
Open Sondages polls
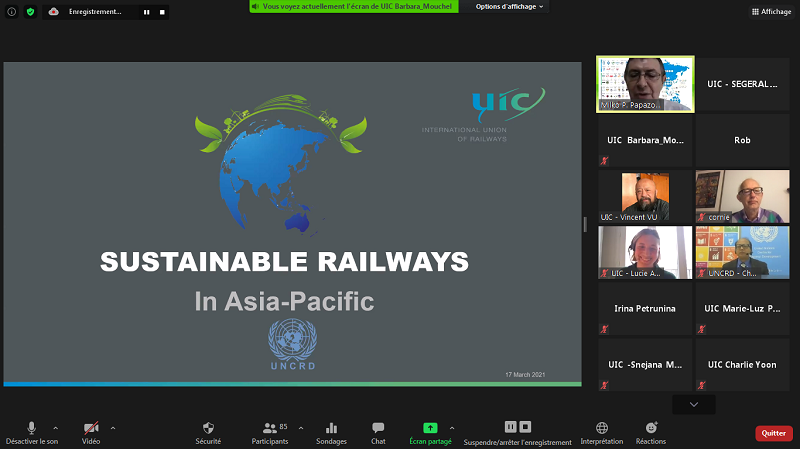[331, 433]
